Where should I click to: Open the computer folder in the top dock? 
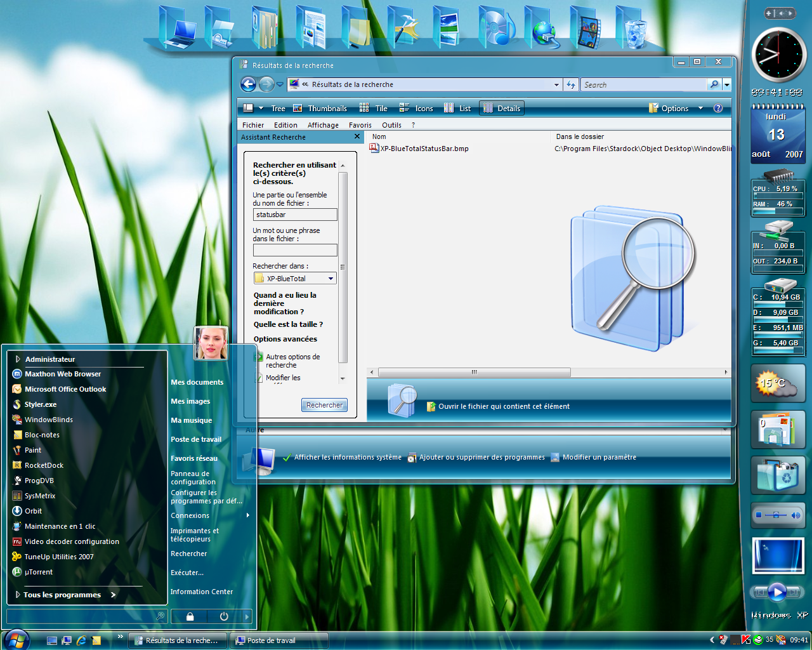coord(178,28)
